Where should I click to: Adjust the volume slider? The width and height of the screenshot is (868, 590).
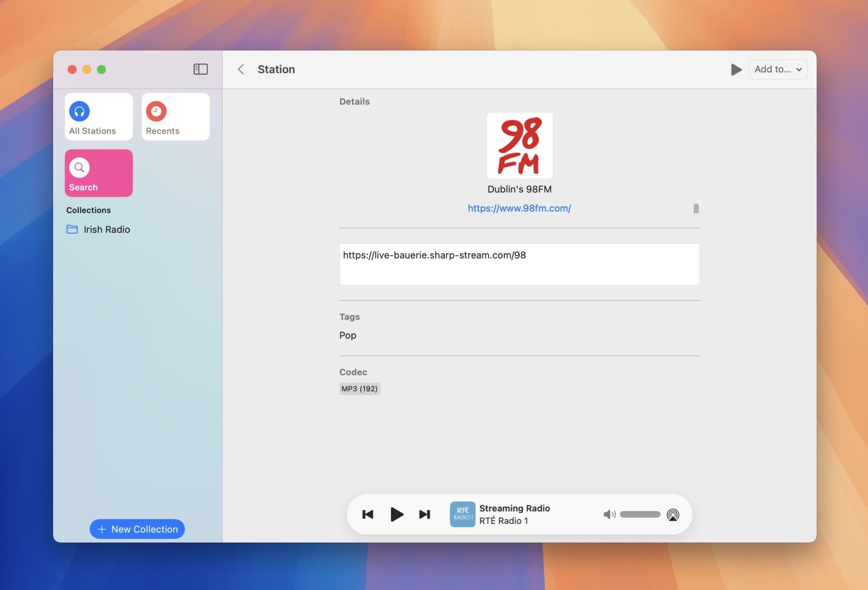pyautogui.click(x=640, y=514)
